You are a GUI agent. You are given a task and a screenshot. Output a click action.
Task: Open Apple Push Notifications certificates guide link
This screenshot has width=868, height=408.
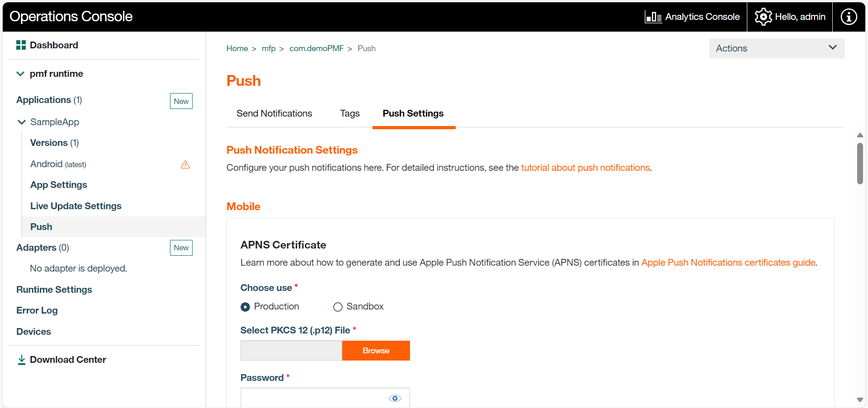pos(728,263)
